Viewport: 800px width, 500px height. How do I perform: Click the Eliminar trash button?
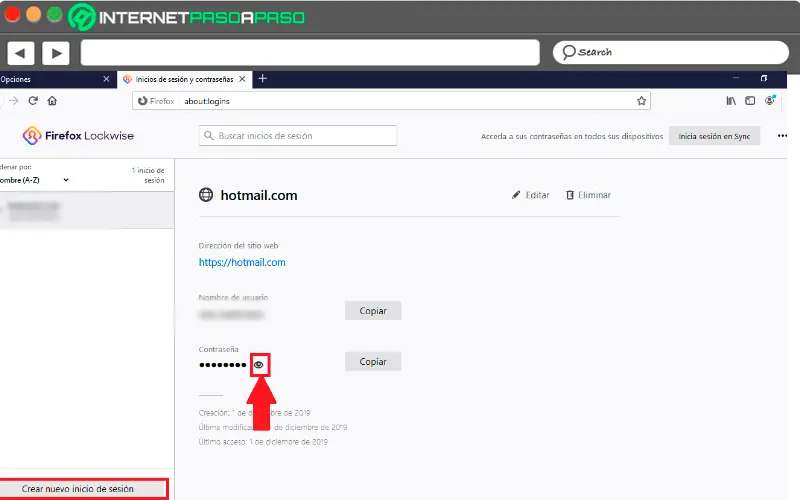click(x=588, y=195)
